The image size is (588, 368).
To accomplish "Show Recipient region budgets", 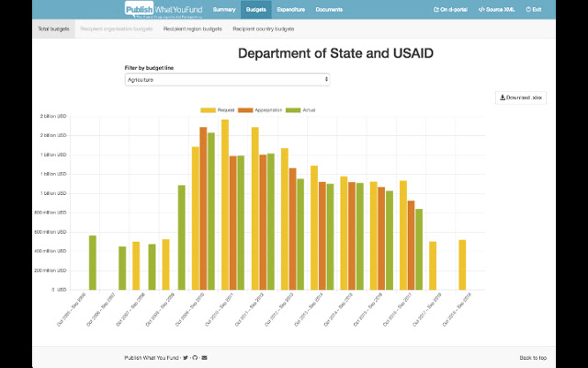I will coord(193,29).
